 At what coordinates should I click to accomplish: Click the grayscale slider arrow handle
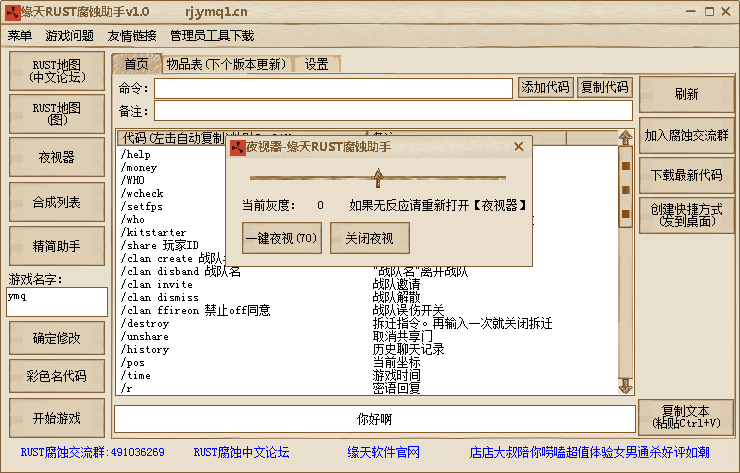(378, 178)
